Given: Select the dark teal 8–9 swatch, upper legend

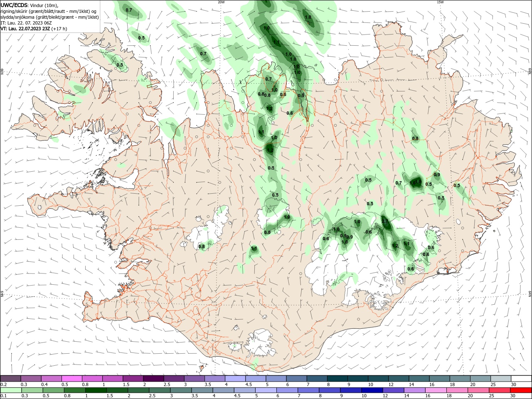Looking at the screenshot, I should [337, 379].
